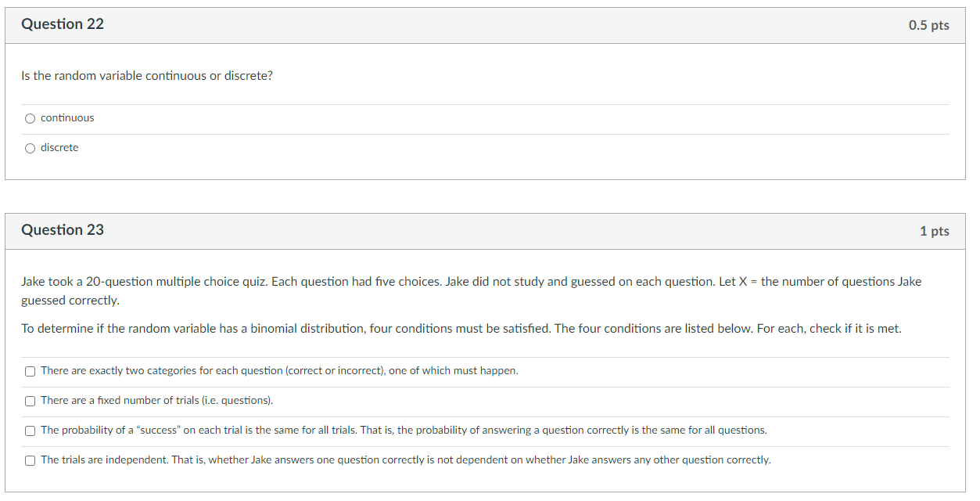This screenshot has height=501, width=980.
Task: Select the continuous radio button
Action: point(30,117)
